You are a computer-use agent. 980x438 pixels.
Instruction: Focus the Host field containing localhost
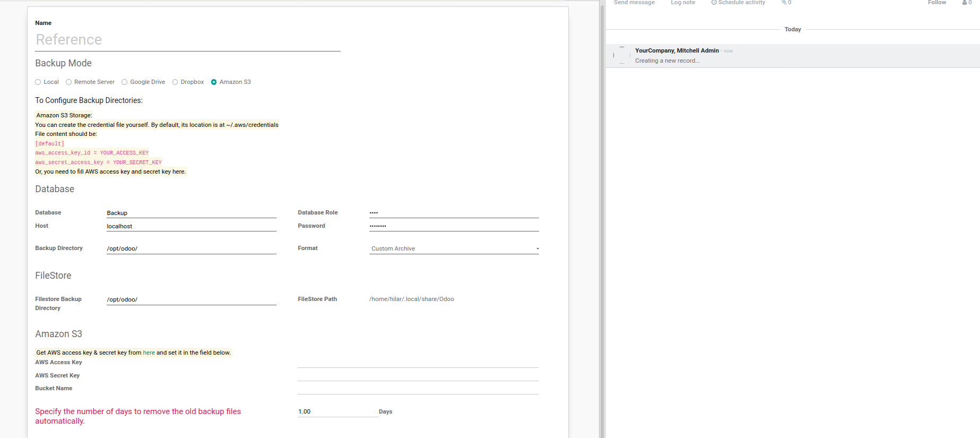pyautogui.click(x=192, y=226)
